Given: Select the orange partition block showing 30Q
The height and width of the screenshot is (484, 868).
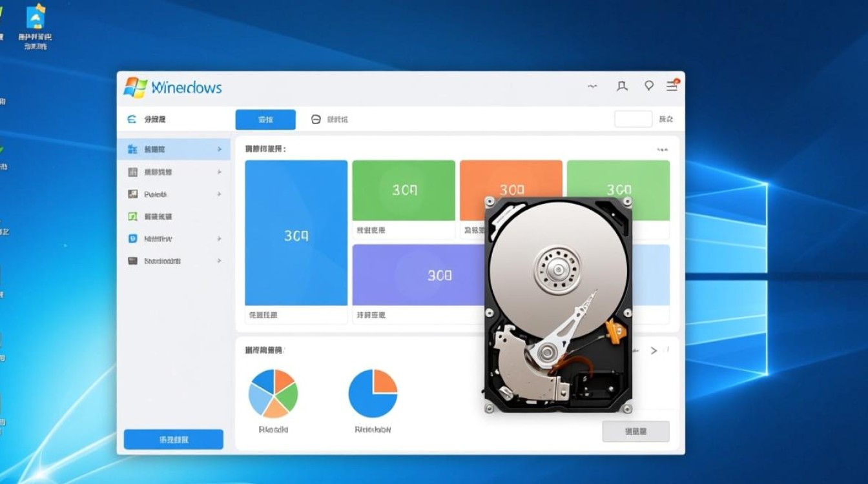Looking at the screenshot, I should point(512,189).
